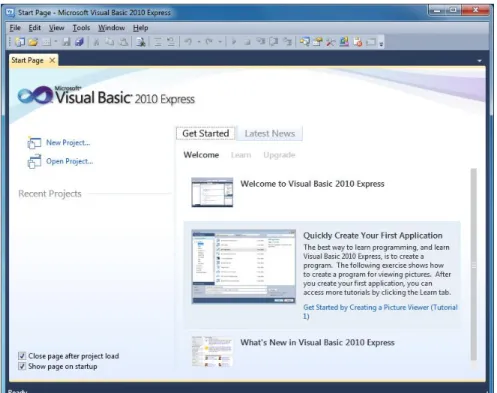
Task: Open the toolbar options overflow arrow
Action: click(x=381, y=43)
